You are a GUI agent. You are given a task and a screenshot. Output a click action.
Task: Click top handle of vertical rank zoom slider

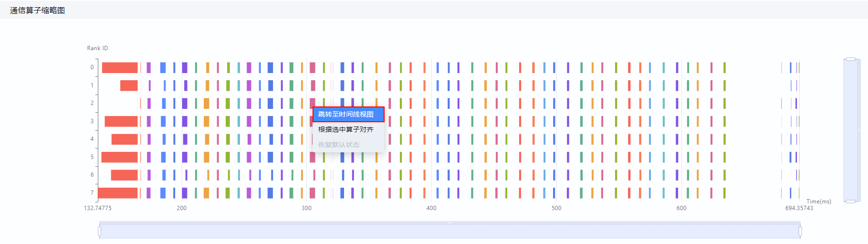click(850, 59)
